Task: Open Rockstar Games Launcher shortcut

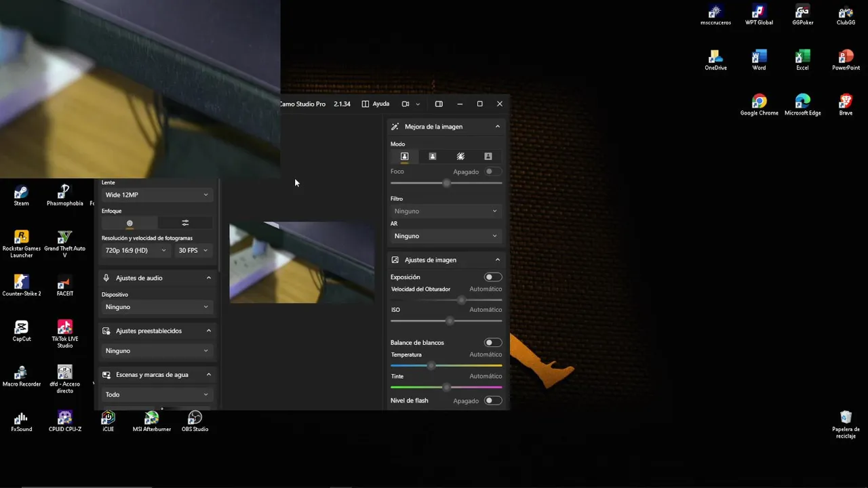Action: tap(22, 244)
